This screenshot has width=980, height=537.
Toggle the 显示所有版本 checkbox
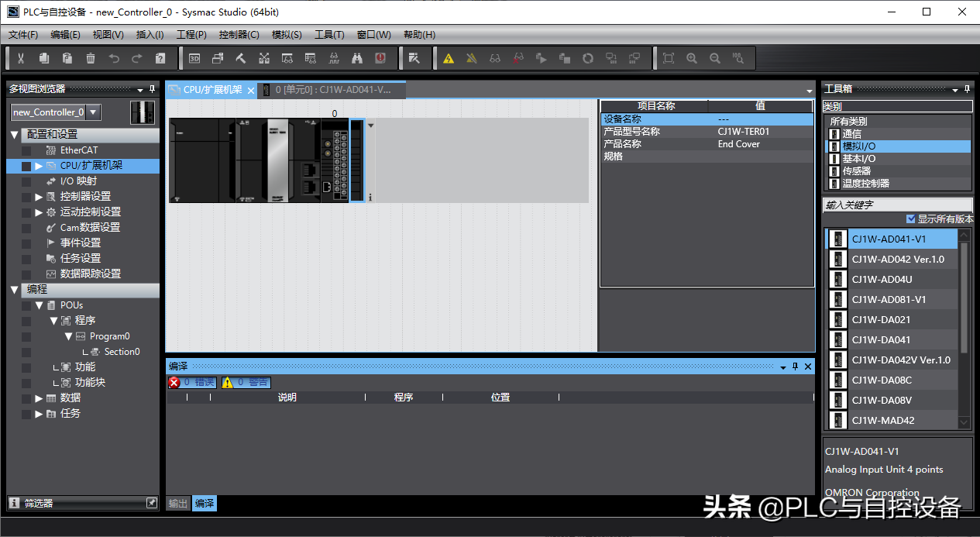910,219
